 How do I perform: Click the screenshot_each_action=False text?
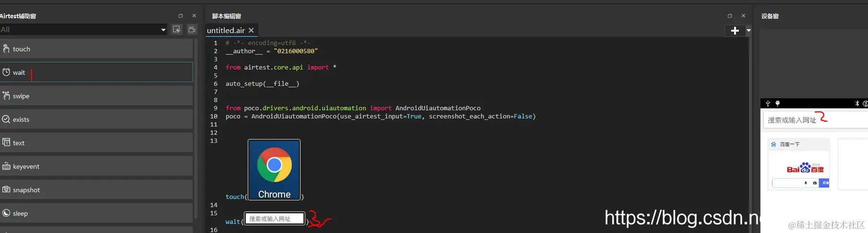[481, 116]
